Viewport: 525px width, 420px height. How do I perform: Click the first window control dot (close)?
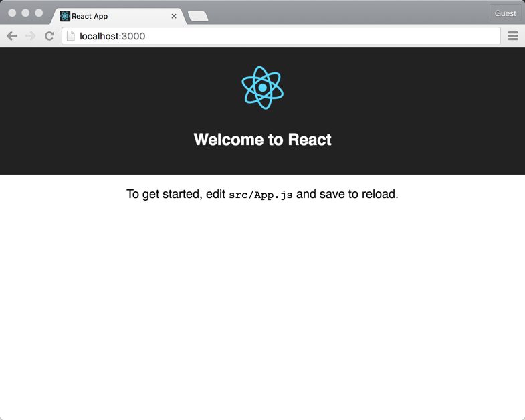[12, 13]
